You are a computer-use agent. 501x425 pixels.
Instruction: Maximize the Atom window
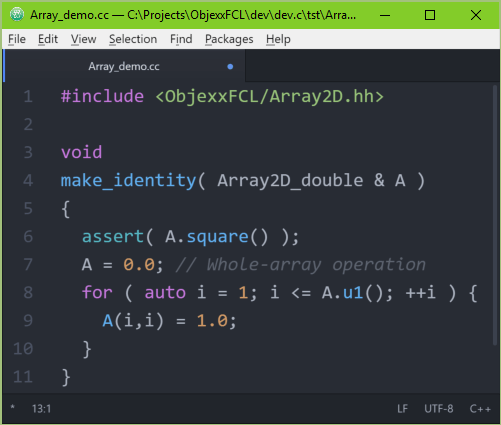click(430, 15)
